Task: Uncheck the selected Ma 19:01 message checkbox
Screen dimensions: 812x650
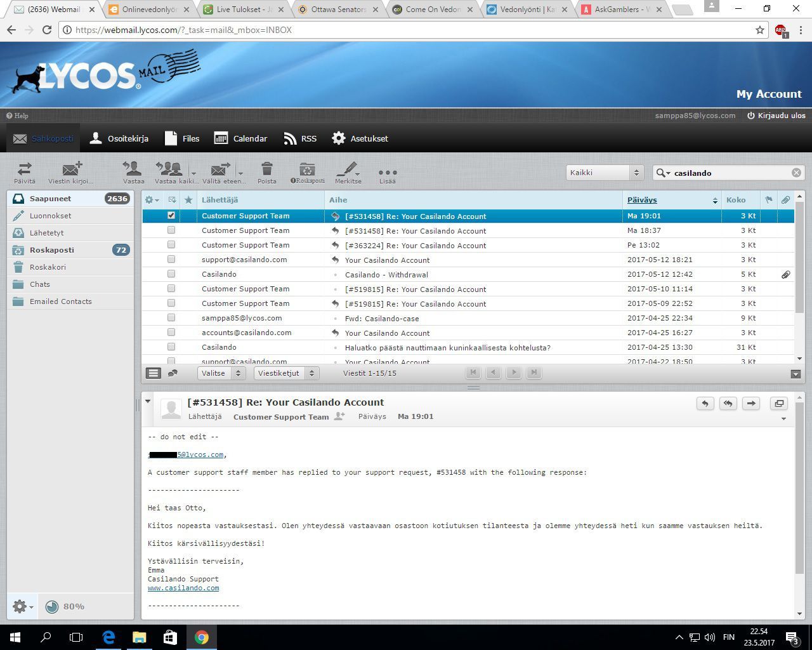Action: coord(171,216)
